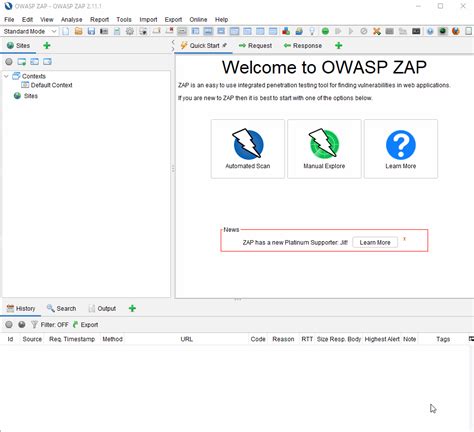This screenshot has height=432, width=474.
Task: Sort history by Highest Alert column
Action: (x=382, y=339)
